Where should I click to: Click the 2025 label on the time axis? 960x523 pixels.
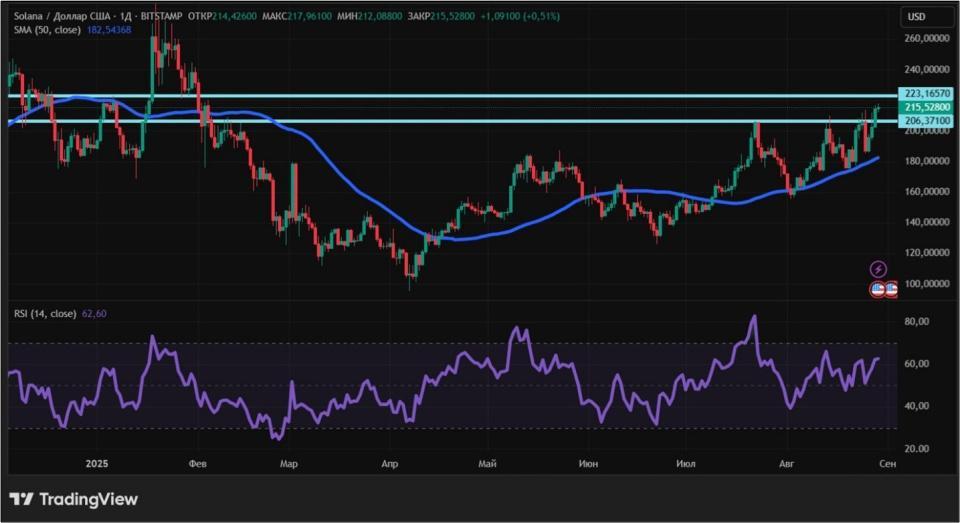[x=97, y=464]
